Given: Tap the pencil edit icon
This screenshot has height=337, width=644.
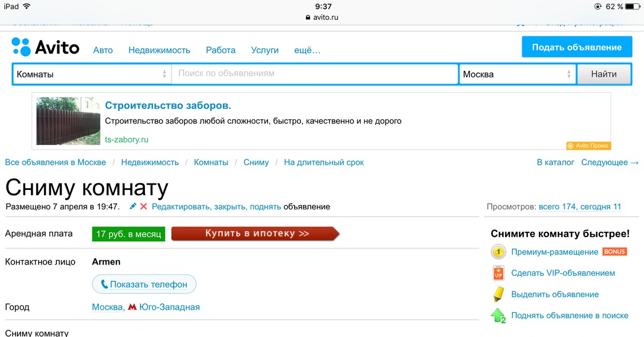Looking at the screenshot, I should 133,207.
